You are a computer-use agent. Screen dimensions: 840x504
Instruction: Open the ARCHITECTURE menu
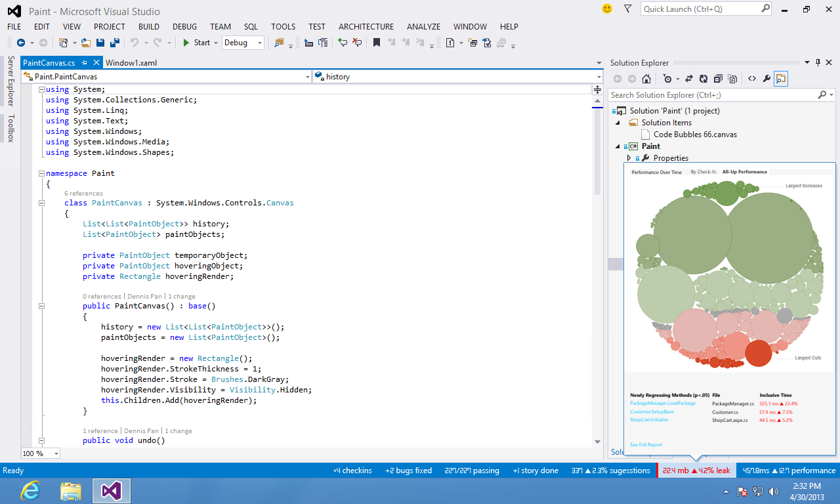tap(366, 27)
